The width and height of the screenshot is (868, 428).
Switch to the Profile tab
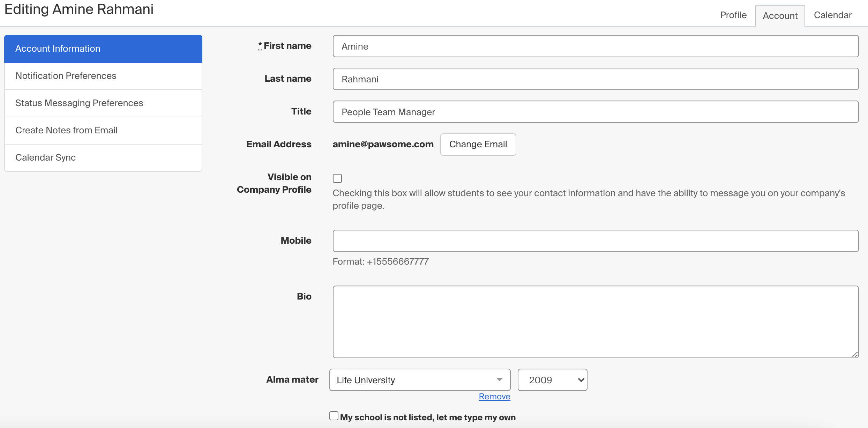[733, 15]
